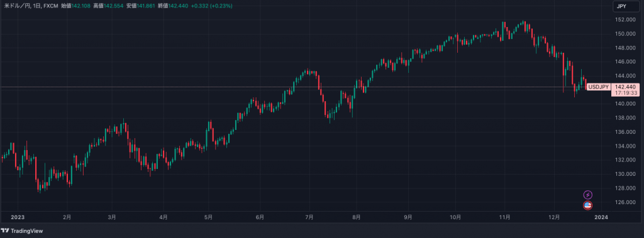Click the 5月 label on time axis
The image size is (644, 238).
(208, 217)
